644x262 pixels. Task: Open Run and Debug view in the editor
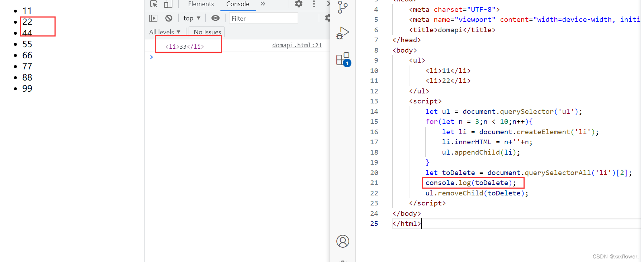[x=343, y=33]
